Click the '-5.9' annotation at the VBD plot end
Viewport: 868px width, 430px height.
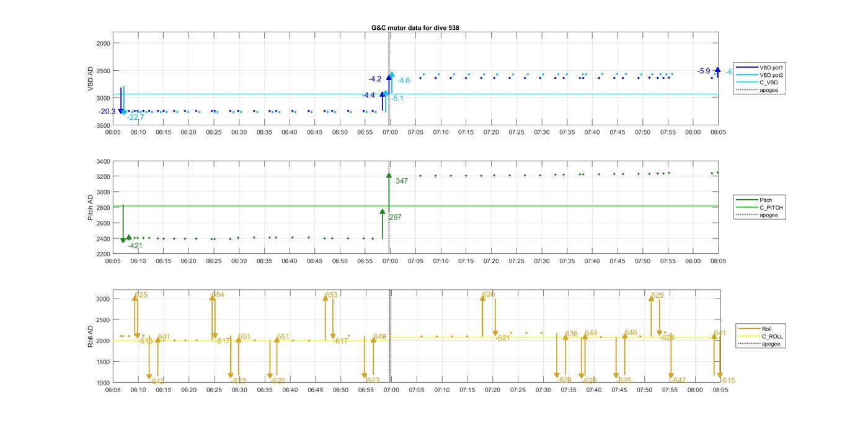pos(704,71)
